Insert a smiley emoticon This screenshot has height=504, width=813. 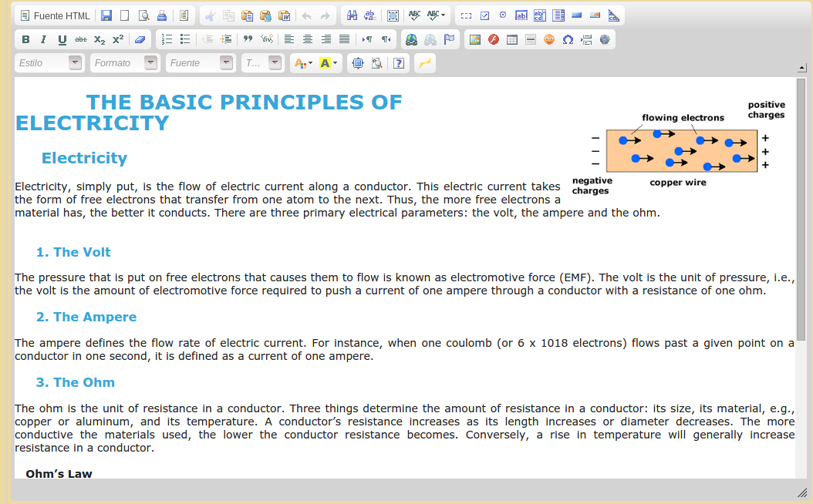(x=549, y=39)
